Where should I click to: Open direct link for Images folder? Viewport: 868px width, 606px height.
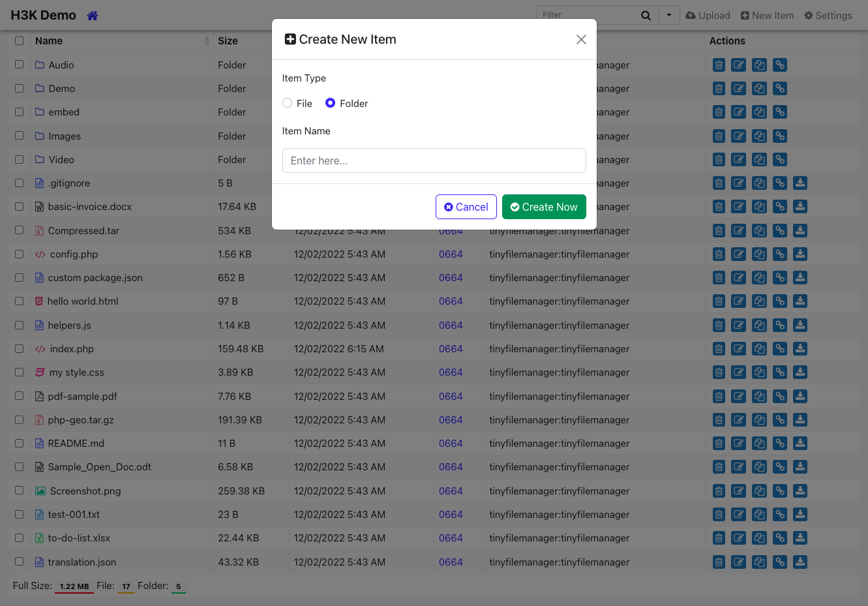(x=780, y=136)
